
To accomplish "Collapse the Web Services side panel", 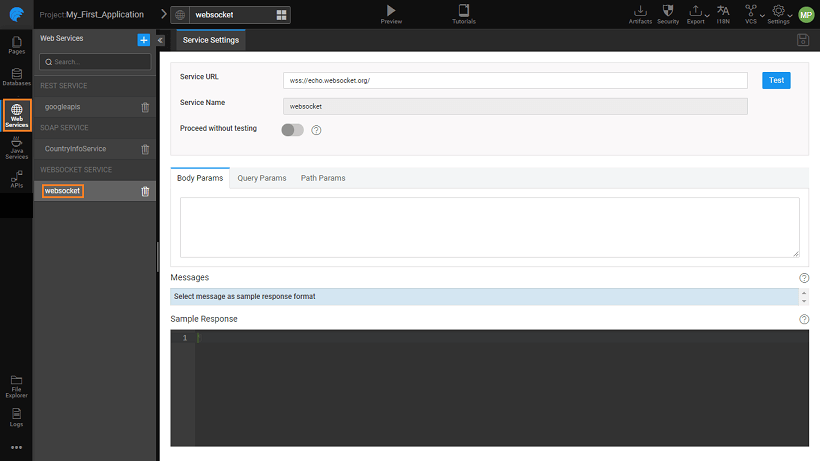I will click(x=160, y=40).
